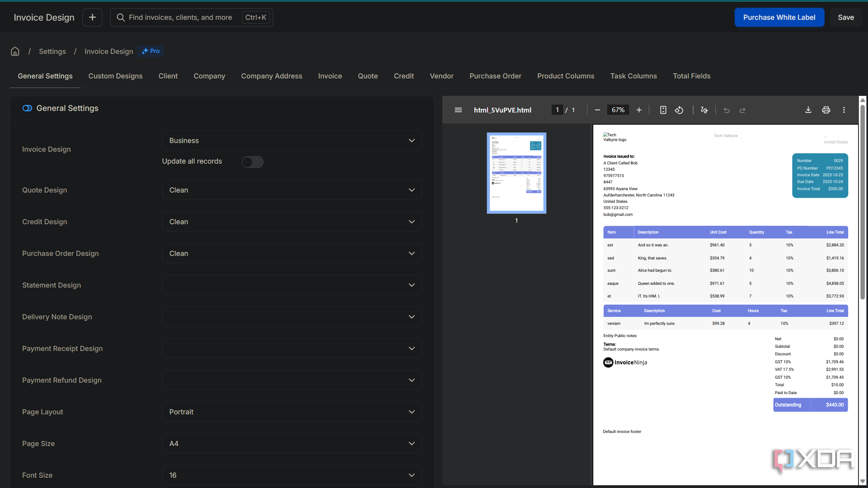Image resolution: width=868 pixels, height=488 pixels.
Task: Click the home icon in breadcrumb
Action: click(15, 51)
